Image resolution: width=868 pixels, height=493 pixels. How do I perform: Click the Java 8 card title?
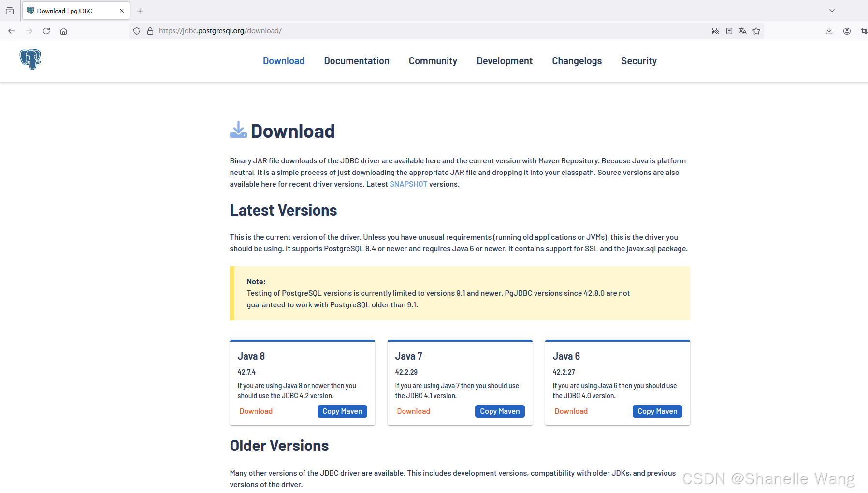[251, 356]
